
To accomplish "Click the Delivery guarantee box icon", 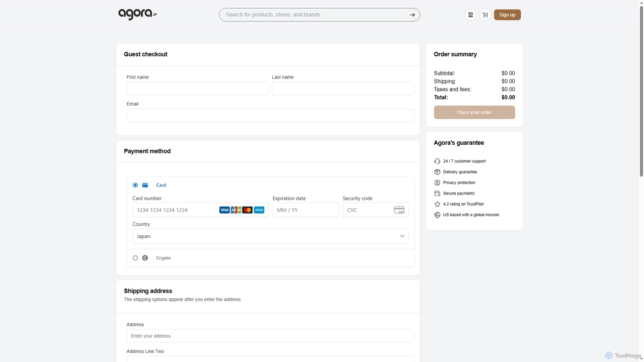I will pos(437,172).
